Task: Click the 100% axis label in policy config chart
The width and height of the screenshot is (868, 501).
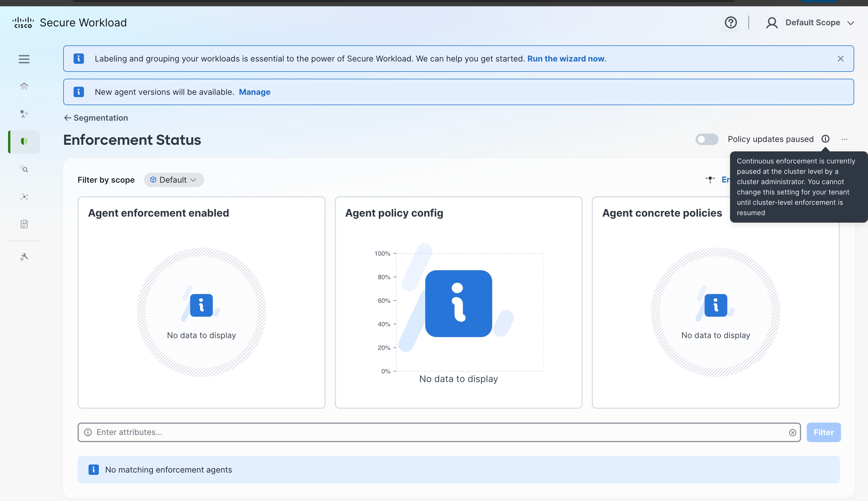Action: pyautogui.click(x=382, y=254)
